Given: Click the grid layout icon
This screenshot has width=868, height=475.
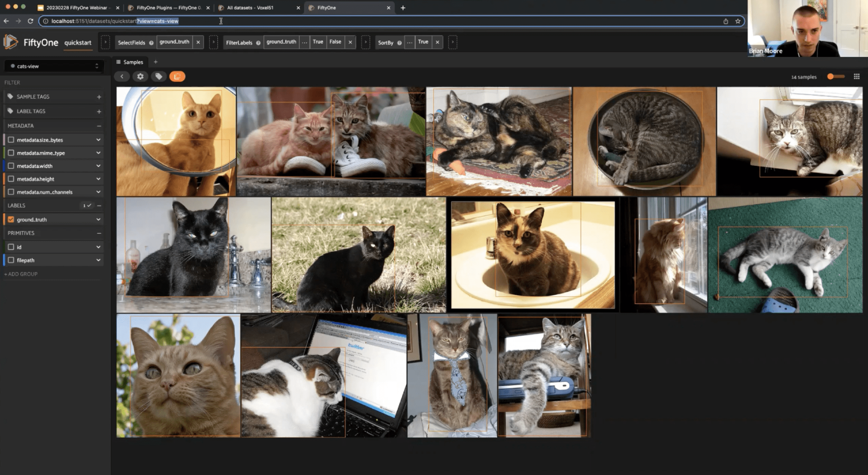Looking at the screenshot, I should coord(856,77).
